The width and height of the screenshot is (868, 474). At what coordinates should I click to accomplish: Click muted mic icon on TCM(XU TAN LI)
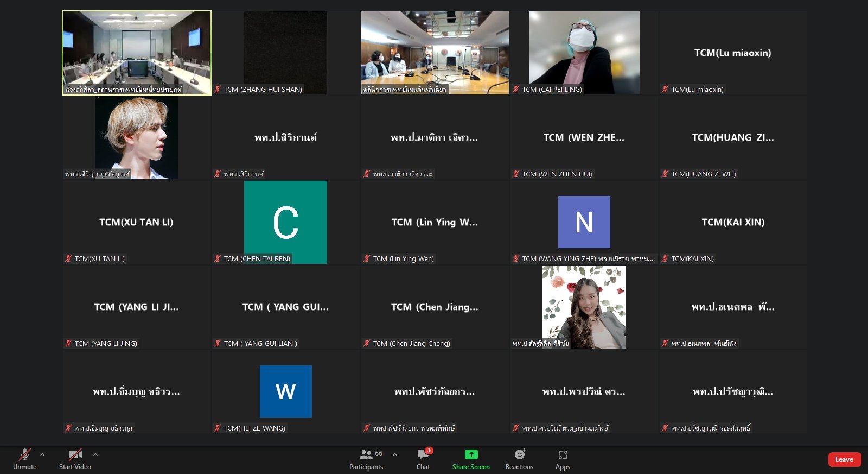(68, 259)
